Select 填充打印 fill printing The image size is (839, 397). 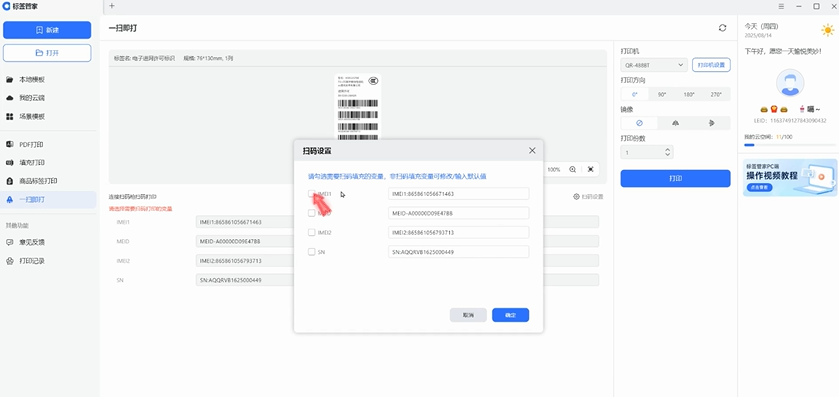(x=32, y=163)
